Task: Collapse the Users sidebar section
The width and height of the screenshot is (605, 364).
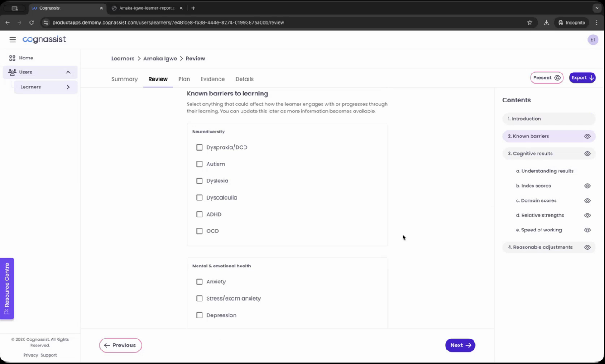Action: click(68, 72)
